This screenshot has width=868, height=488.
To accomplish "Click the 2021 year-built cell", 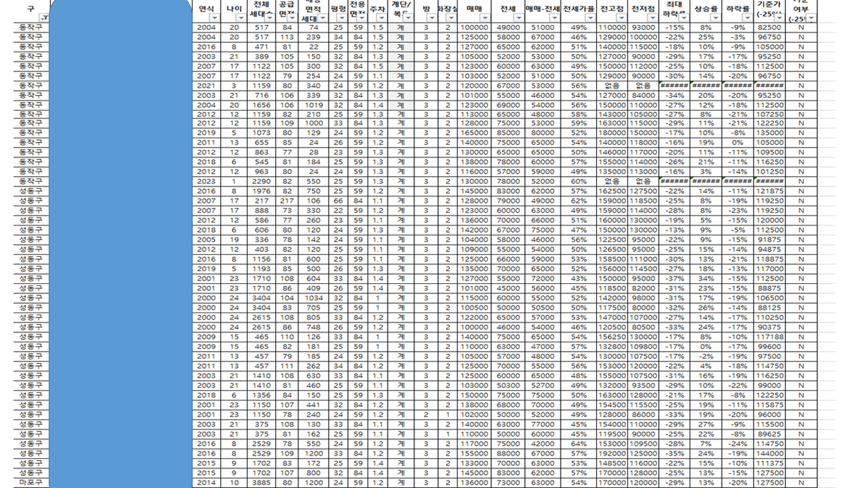I will 206,85.
